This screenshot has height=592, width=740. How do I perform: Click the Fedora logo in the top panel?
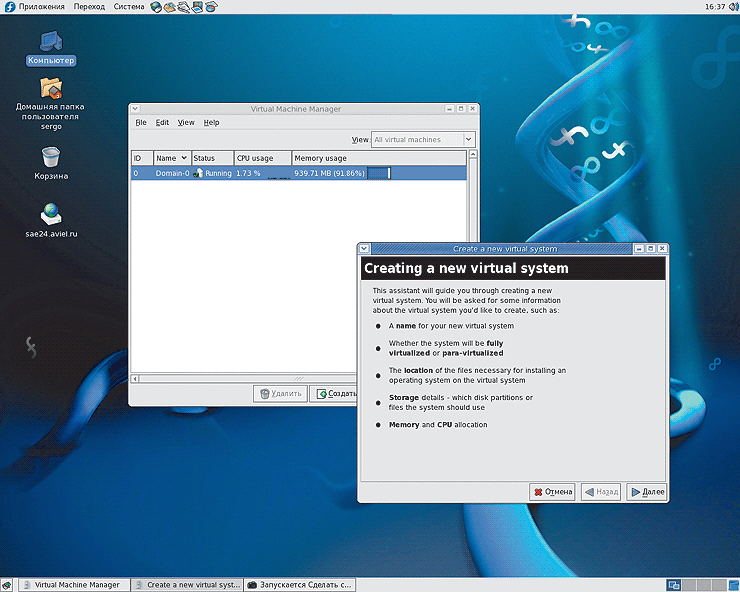[x=10, y=7]
